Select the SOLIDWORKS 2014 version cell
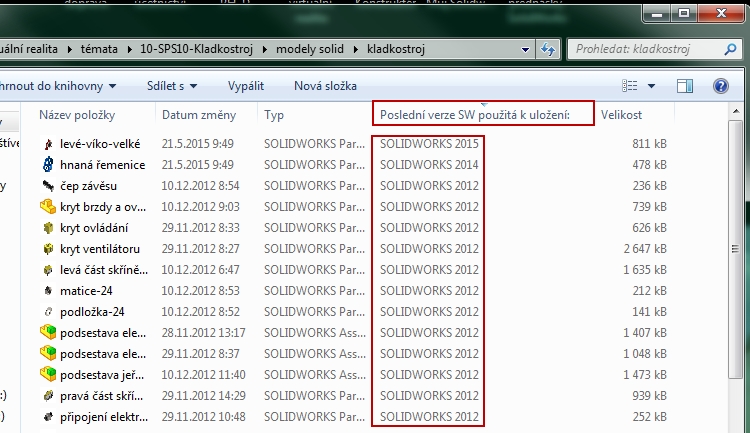The image size is (750, 433). point(429,165)
